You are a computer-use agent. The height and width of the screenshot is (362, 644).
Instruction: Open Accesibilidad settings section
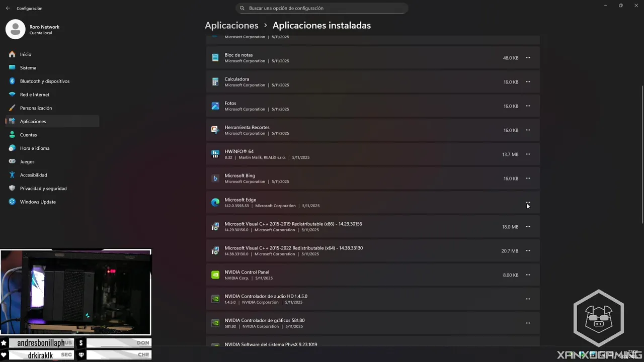[x=52, y=175]
